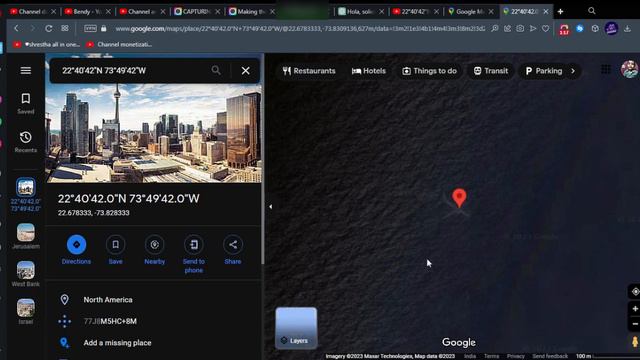Search Nearby the pinned location

(155, 250)
